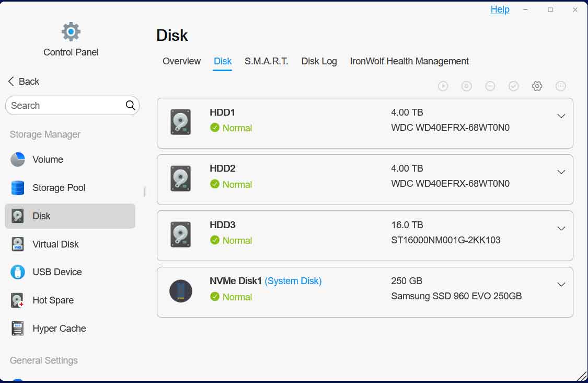Click the play icon in disk toolbar
588x383 pixels.
tap(443, 86)
